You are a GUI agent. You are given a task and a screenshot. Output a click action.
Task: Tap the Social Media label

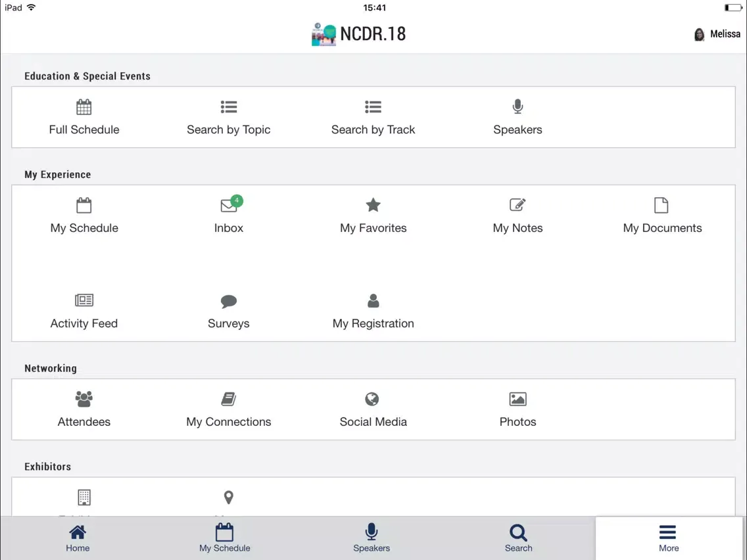click(x=373, y=422)
